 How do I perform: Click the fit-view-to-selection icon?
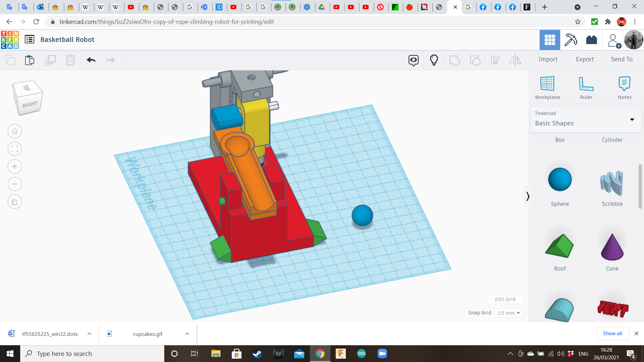[x=14, y=149]
